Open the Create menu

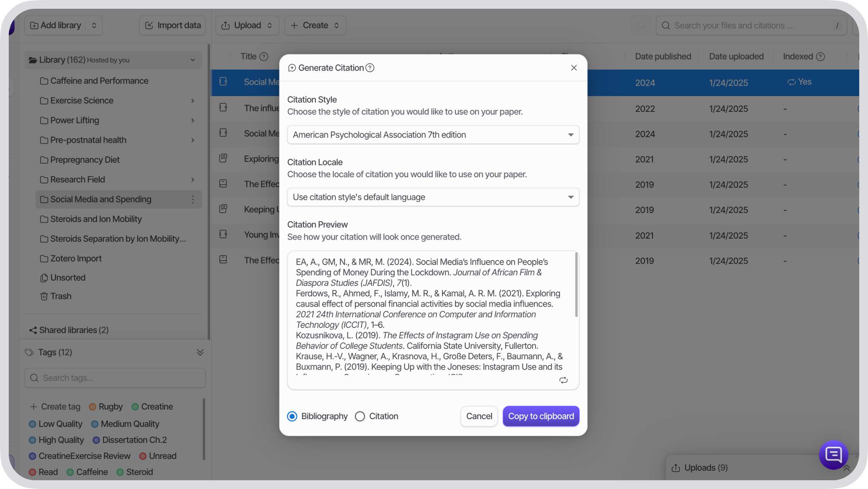(315, 25)
